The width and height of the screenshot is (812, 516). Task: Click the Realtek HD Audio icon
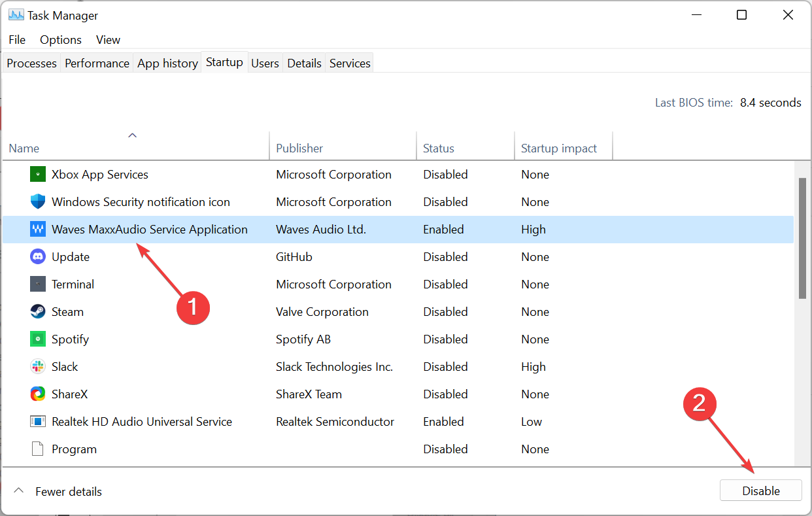(x=39, y=422)
